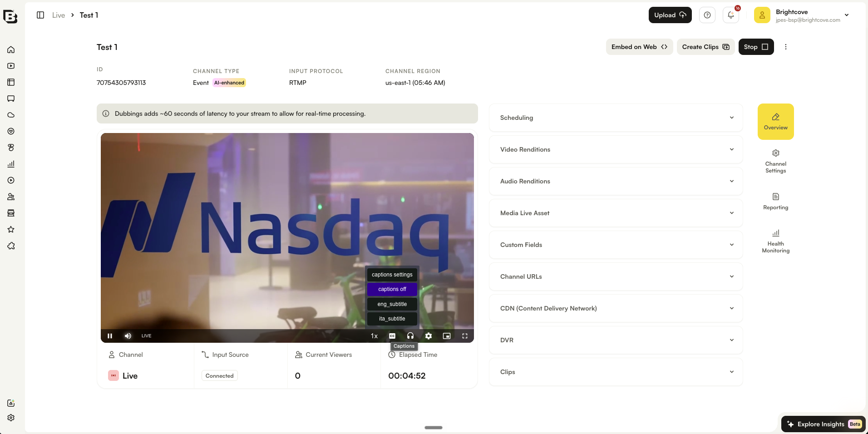This screenshot has width=868, height=434.
Task: Change playback speed 1x
Action: (374, 336)
